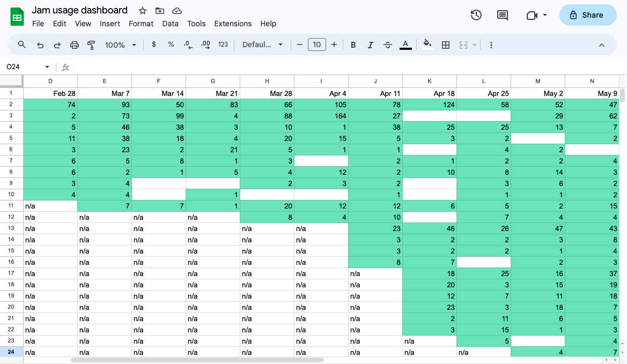Rename the Jam usage dashboard title
The width and height of the screenshot is (627, 364).
pyautogui.click(x=79, y=10)
